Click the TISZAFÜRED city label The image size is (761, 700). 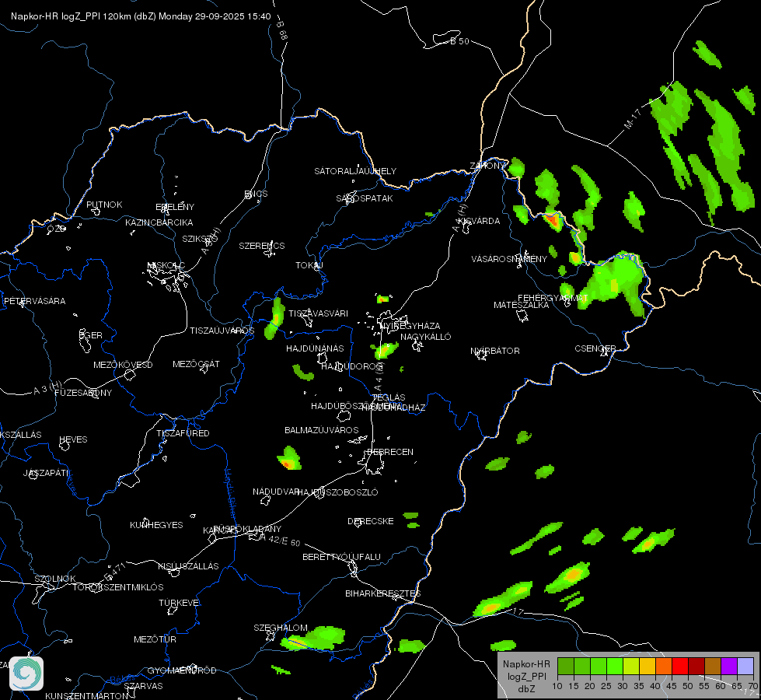click(x=183, y=432)
